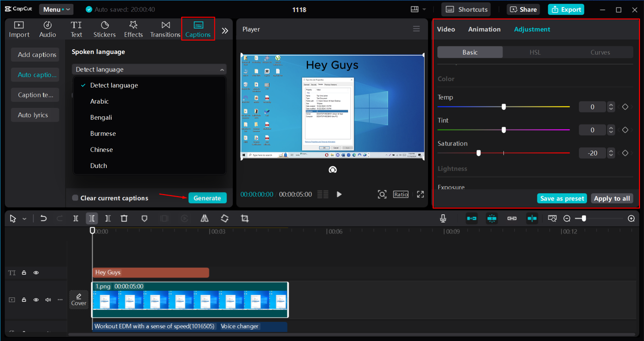The width and height of the screenshot is (644, 341).
Task: Add a keyframe for Saturation
Action: [x=625, y=153]
